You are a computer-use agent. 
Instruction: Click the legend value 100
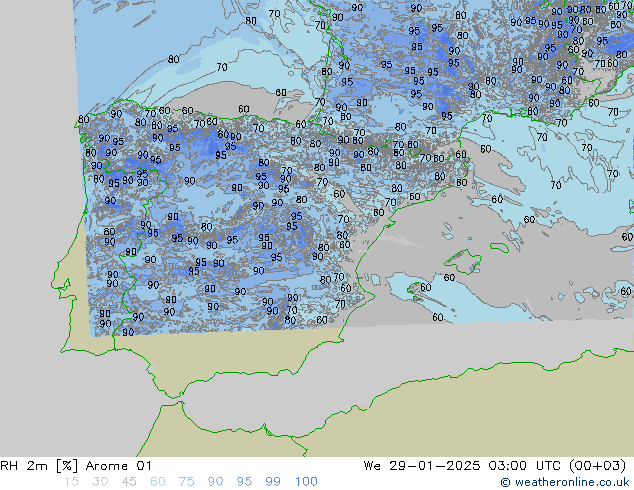coord(306,482)
